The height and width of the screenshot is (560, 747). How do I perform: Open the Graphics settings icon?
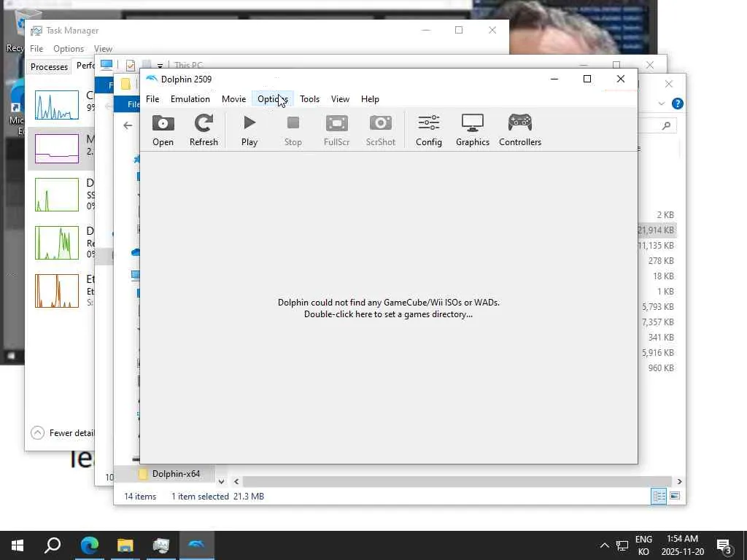click(x=473, y=130)
